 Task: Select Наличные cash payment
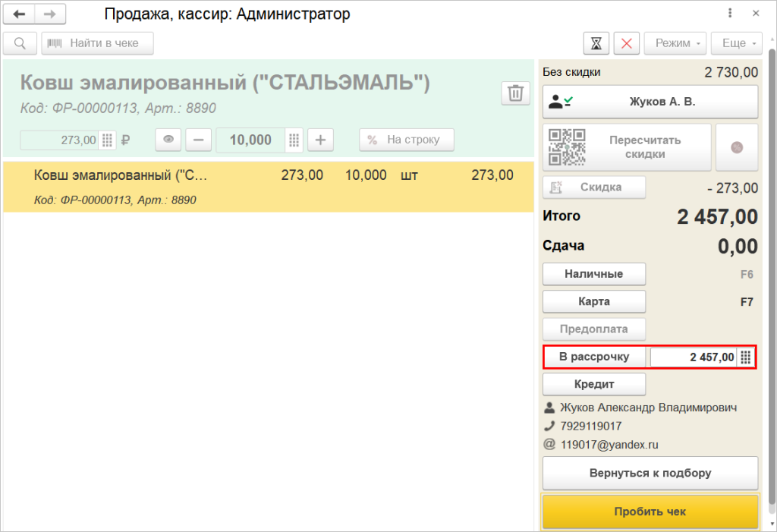(594, 274)
